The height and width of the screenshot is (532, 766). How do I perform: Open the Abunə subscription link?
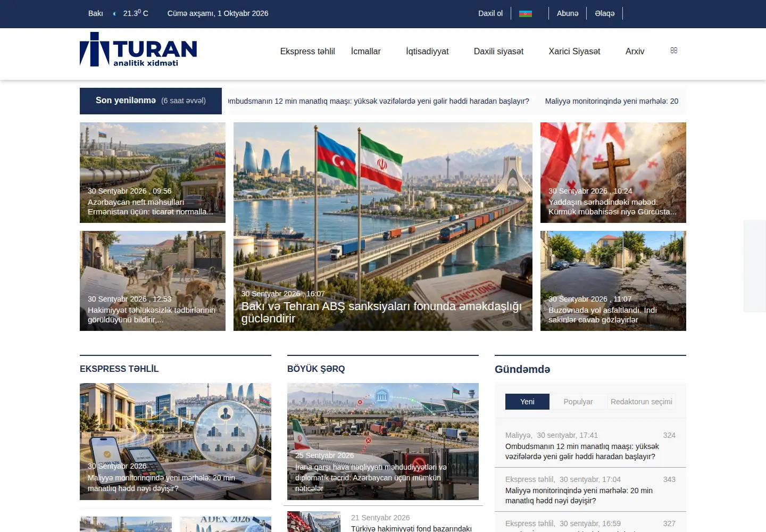click(x=568, y=13)
